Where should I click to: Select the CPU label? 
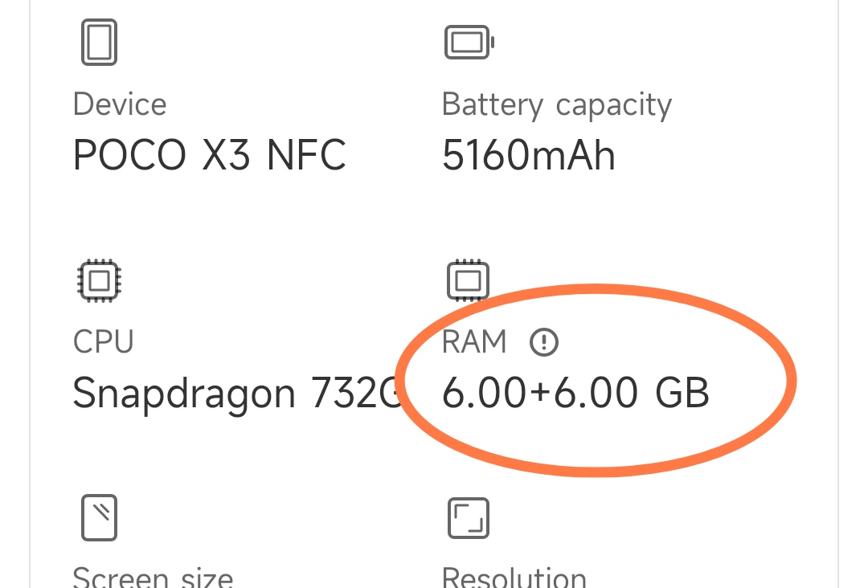[x=104, y=341]
